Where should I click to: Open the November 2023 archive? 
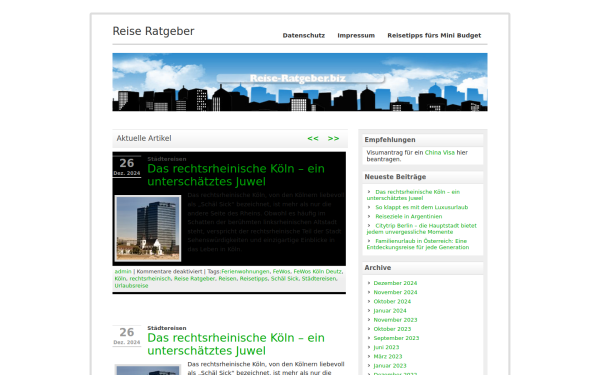[x=395, y=320]
